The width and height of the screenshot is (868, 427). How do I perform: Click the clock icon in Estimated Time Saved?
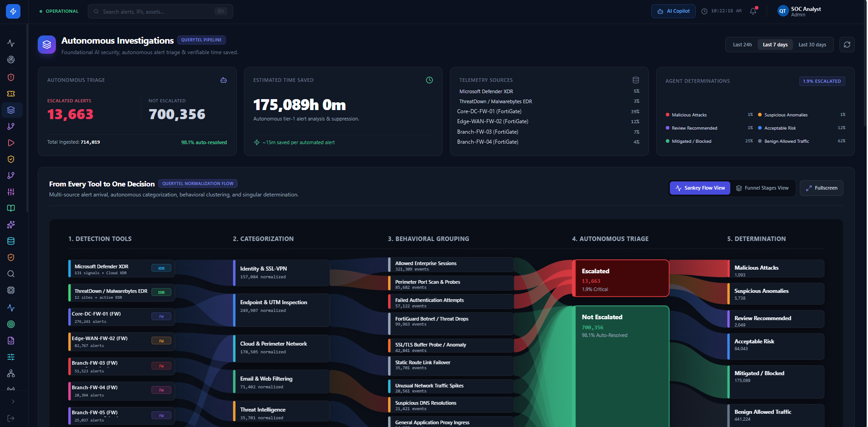pyautogui.click(x=429, y=80)
